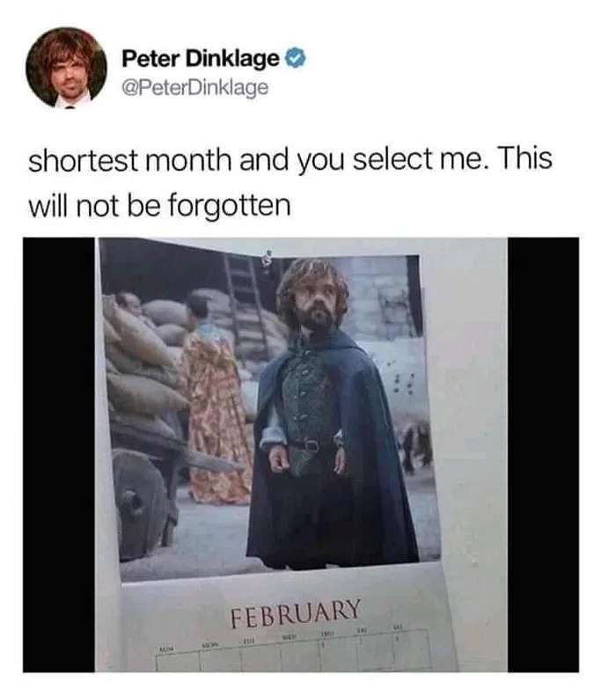Open the attached calendar photo
616x689 pixels.
pyautogui.click(x=301, y=454)
